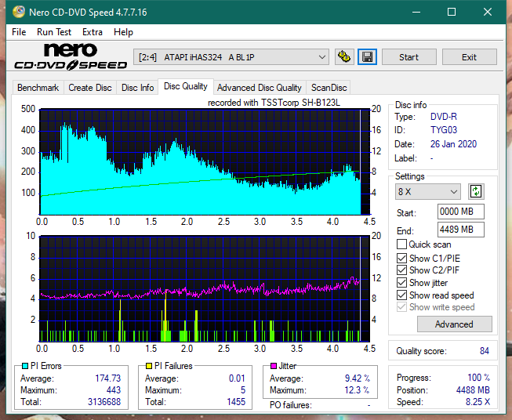
Task: Click the disc type DVD-R text
Action: [x=444, y=117]
